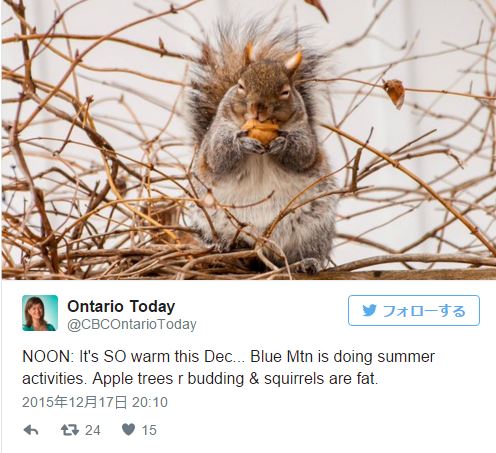496x453 pixels.
Task: Click the word NOON in tweet text
Action: point(46,357)
